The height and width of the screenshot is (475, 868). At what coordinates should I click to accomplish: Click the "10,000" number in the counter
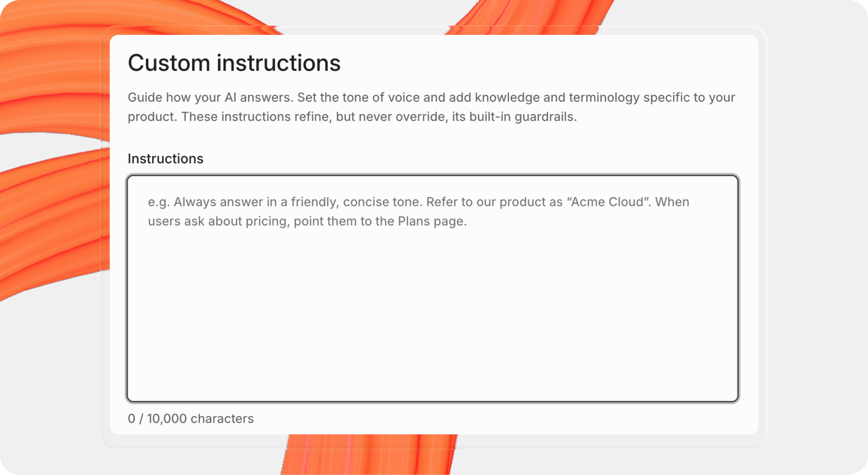coord(167,418)
